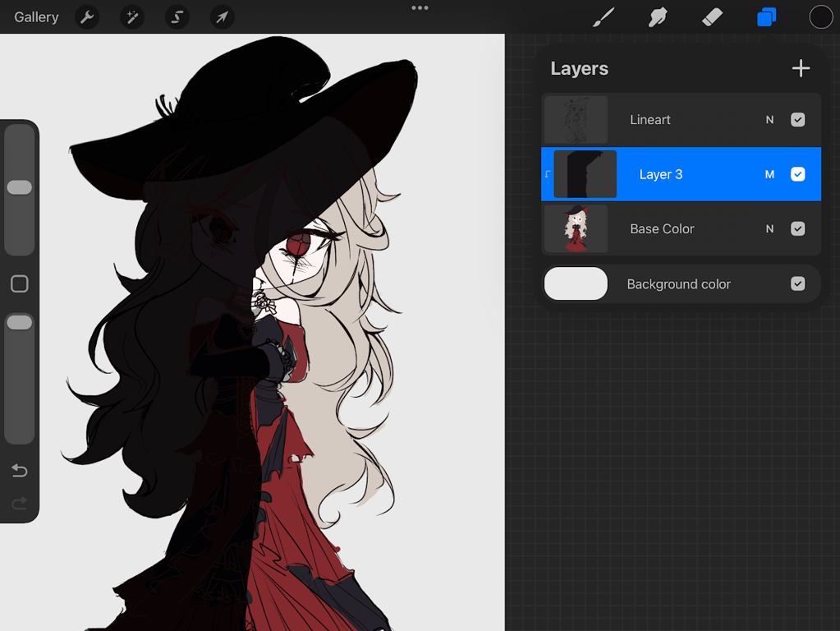Screen dimensions: 840x631
Task: Open blend mode N for Base Color
Action: 770,229
